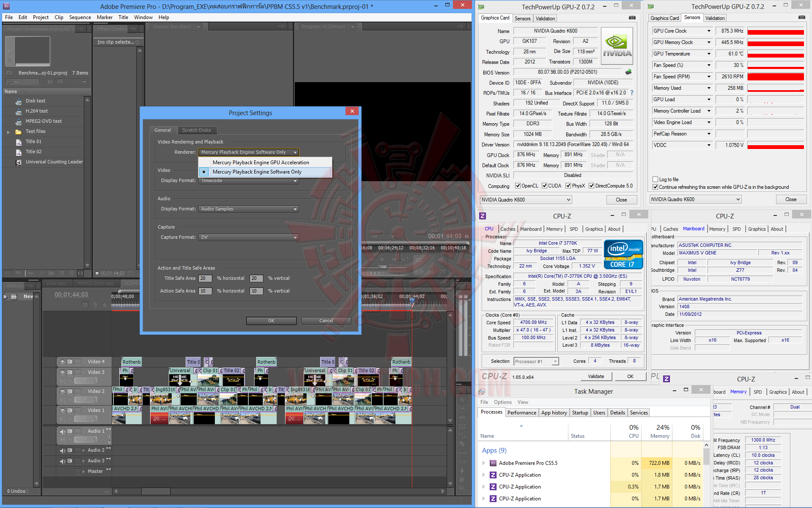Uncheck the PhysX computing checkbox
812x508 pixels.
coord(568,186)
